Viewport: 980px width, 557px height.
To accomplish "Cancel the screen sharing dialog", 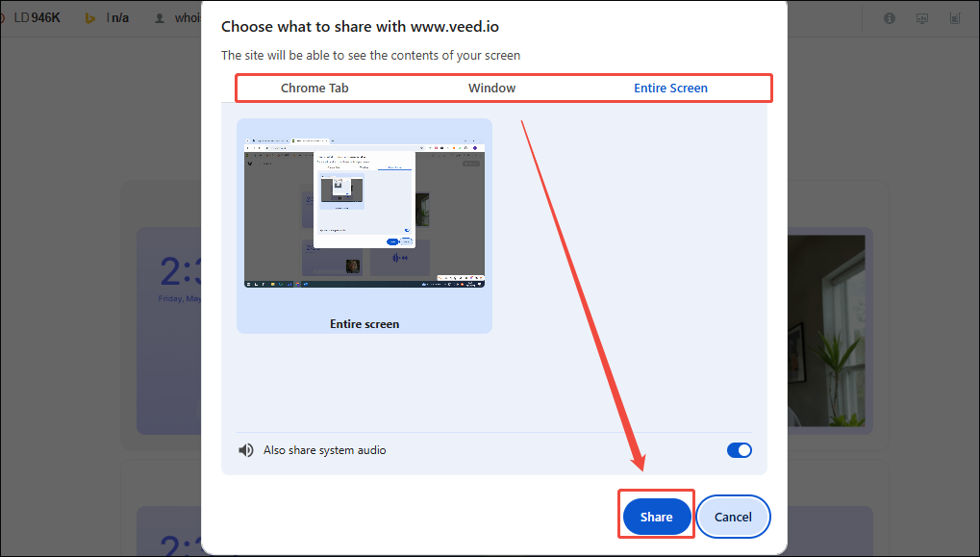I will click(733, 516).
